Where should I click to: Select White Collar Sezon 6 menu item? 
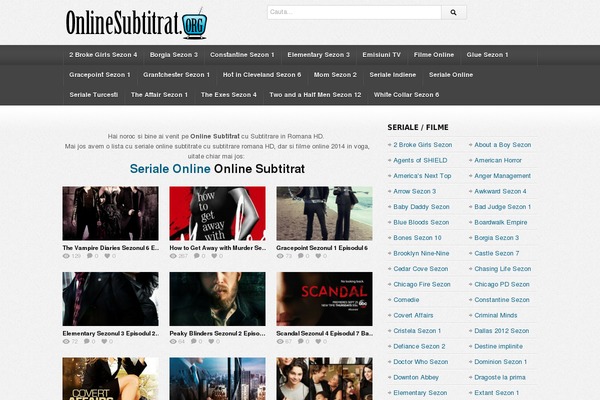406,95
